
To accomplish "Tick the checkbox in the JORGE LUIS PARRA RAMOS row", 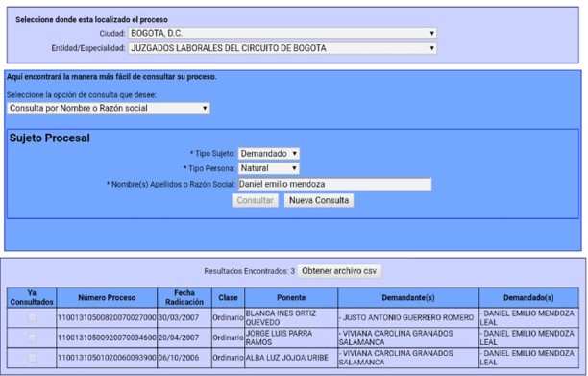I will click(x=32, y=338).
